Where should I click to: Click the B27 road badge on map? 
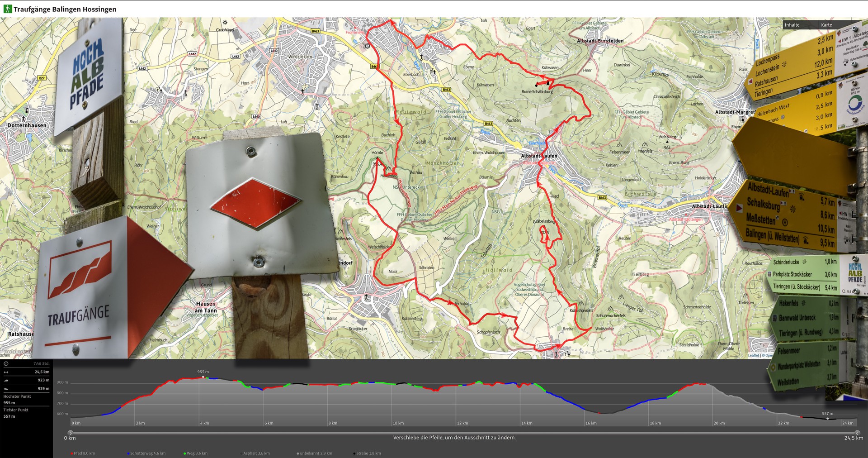click(42, 78)
